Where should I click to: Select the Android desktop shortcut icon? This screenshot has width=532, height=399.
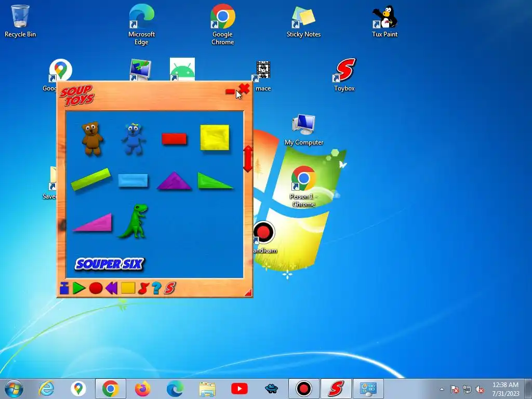coord(182,69)
